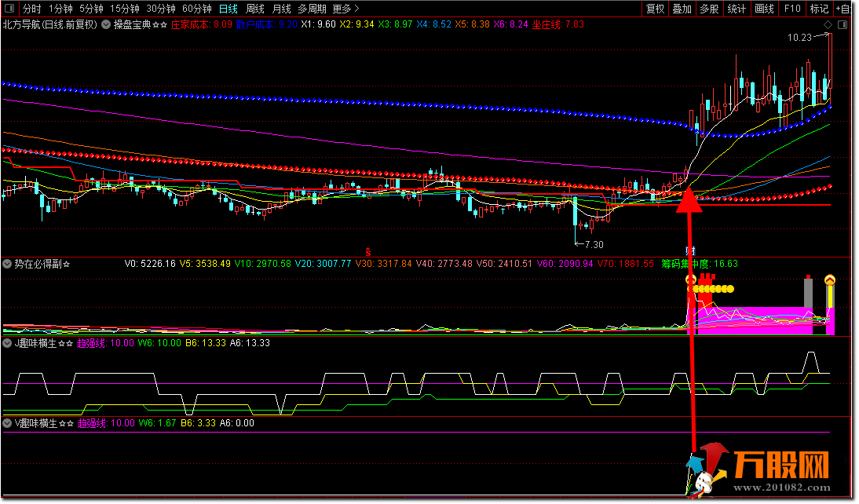Viewport: 859px width, 504px height.
Task: Click the stock title 北方导航(日线.前复权)
Action: point(49,24)
